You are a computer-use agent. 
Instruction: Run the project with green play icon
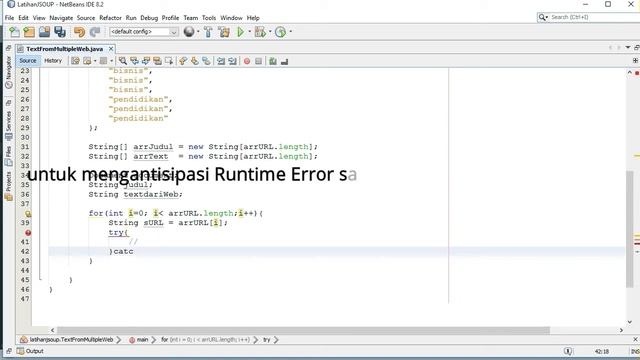pyautogui.click(x=240, y=32)
